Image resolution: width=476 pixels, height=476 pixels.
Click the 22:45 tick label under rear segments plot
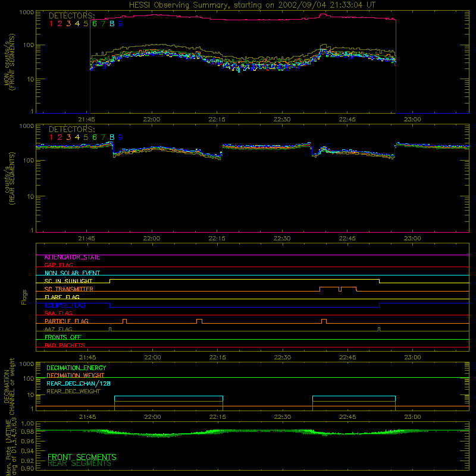tap(347, 239)
